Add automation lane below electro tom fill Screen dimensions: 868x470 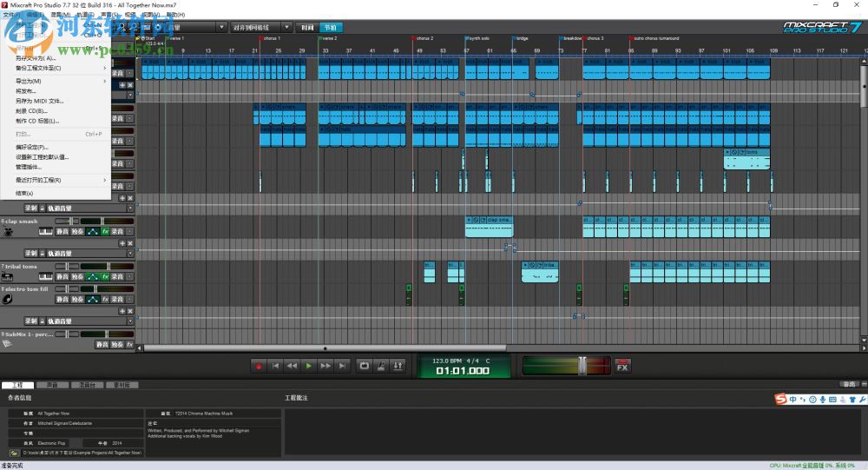pos(122,311)
